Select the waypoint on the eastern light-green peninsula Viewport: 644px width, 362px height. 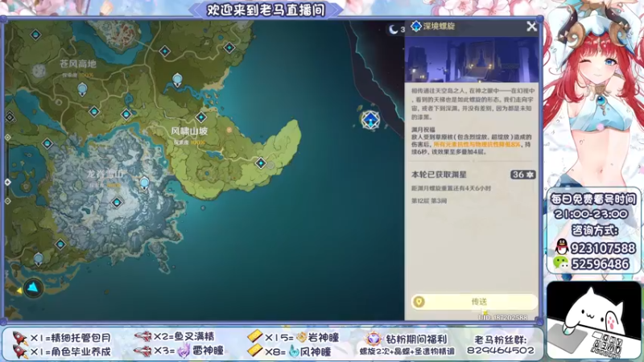[x=260, y=163]
